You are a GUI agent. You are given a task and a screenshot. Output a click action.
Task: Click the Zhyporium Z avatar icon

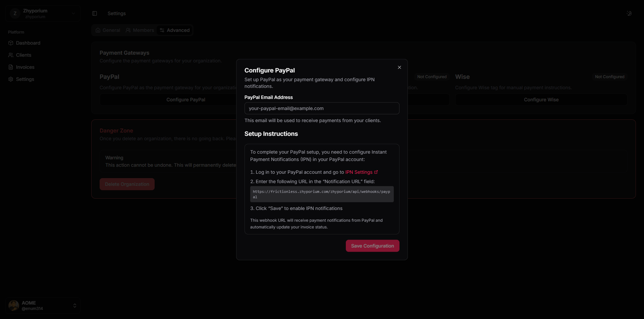(x=15, y=13)
